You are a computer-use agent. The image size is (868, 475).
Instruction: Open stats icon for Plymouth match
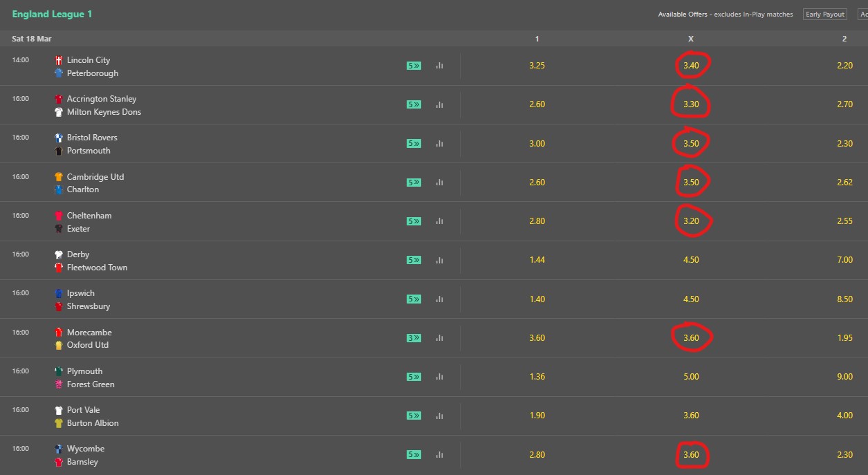click(x=439, y=377)
